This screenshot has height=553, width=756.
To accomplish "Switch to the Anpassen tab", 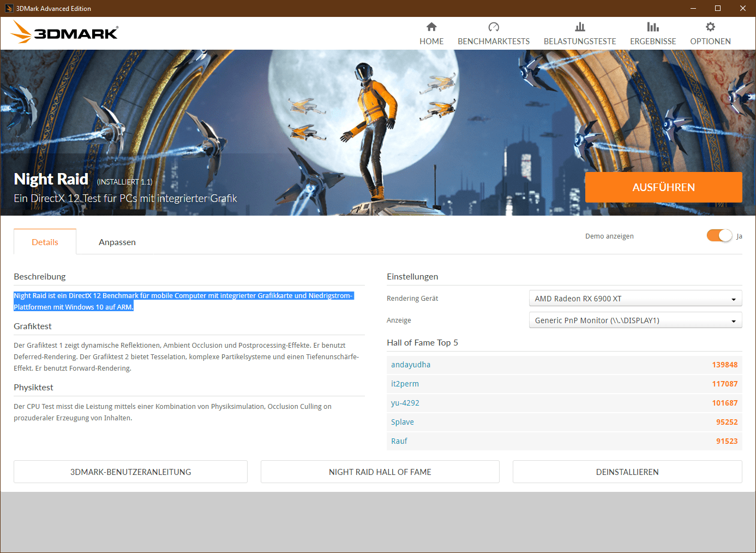I will [x=117, y=242].
